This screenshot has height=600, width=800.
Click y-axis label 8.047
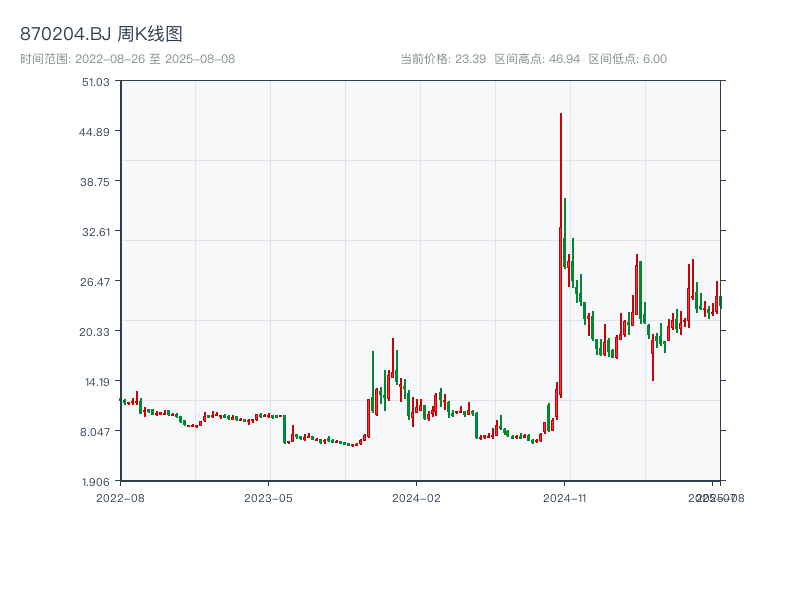[x=95, y=432]
